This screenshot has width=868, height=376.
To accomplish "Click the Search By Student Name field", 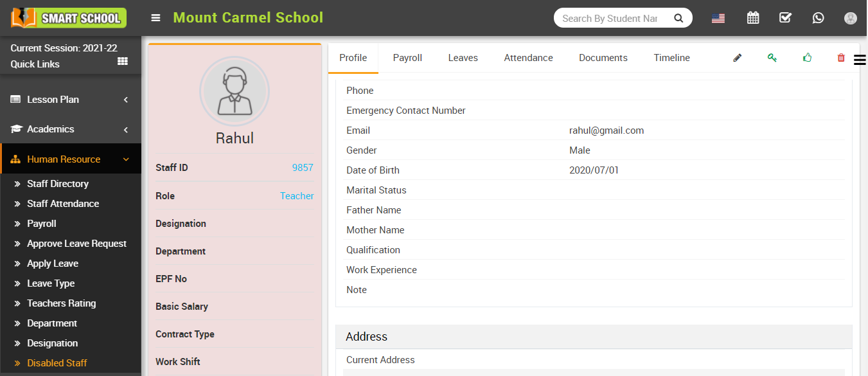I will [x=610, y=17].
